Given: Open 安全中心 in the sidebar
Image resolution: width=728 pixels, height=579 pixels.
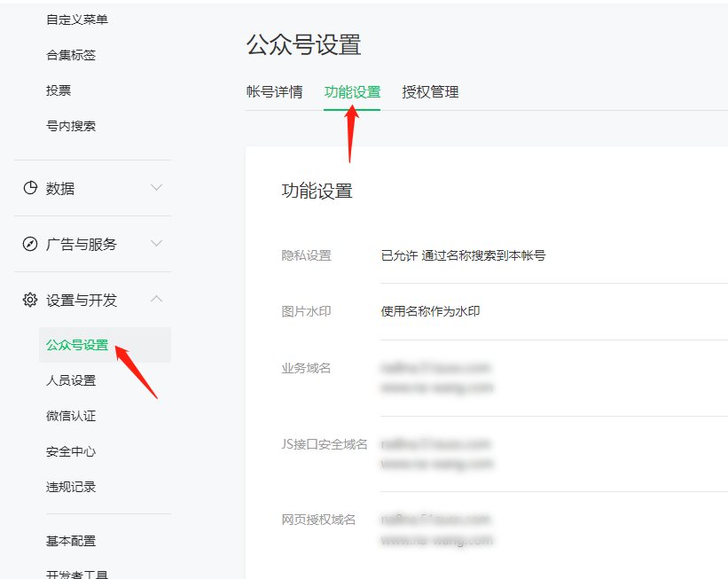Looking at the screenshot, I should [x=71, y=451].
